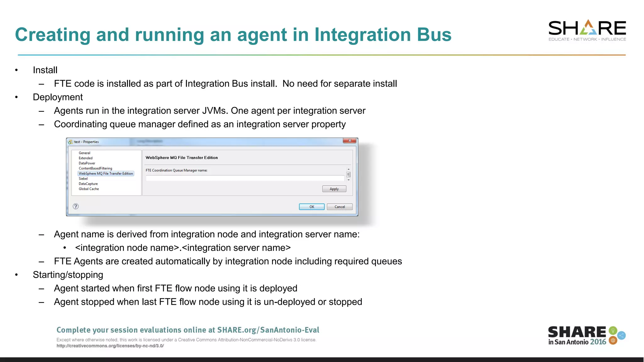Viewport: 644px width, 362px height.
Task: Select Extended in the properties list
Action: [x=86, y=158]
